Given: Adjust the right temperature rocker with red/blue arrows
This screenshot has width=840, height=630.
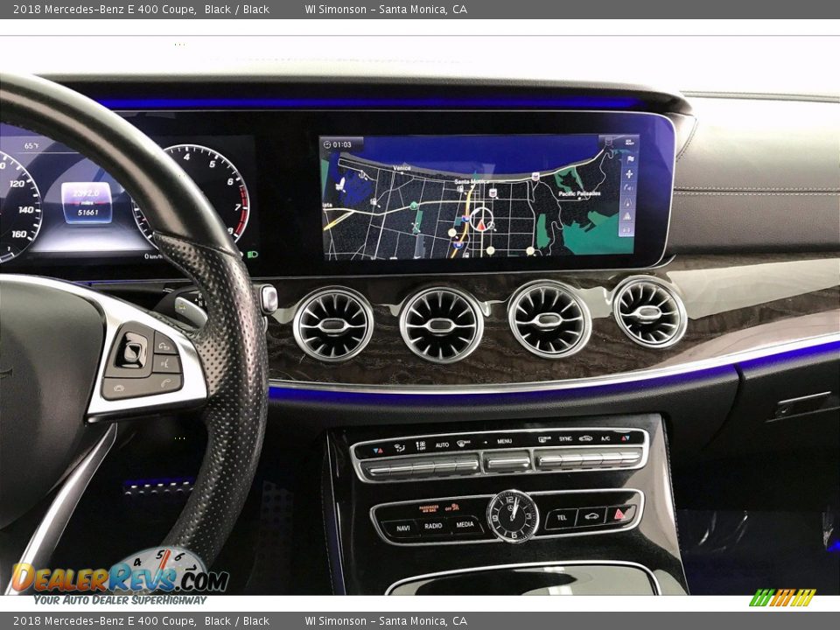Looking at the screenshot, I should pos(625,438).
